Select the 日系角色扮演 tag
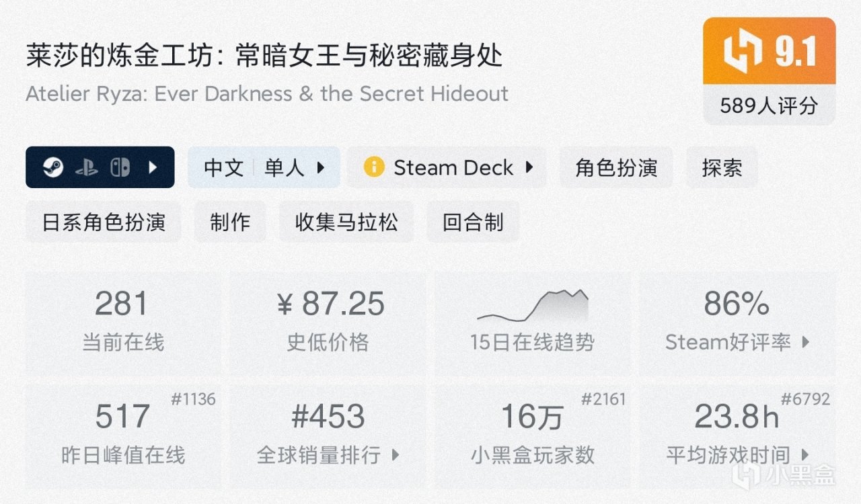 tap(104, 222)
